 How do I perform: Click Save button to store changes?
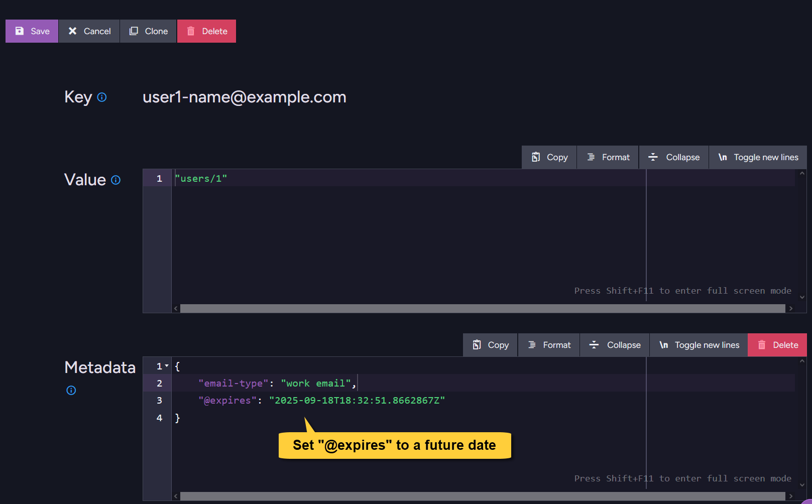tap(32, 31)
